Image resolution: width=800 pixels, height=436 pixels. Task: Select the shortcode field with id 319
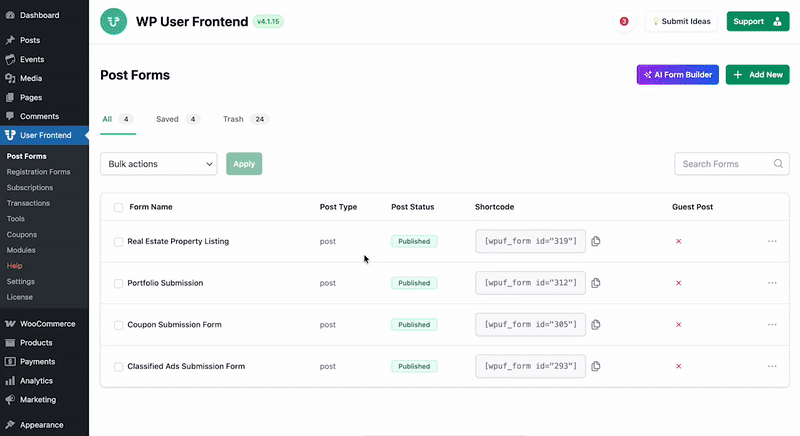(530, 241)
